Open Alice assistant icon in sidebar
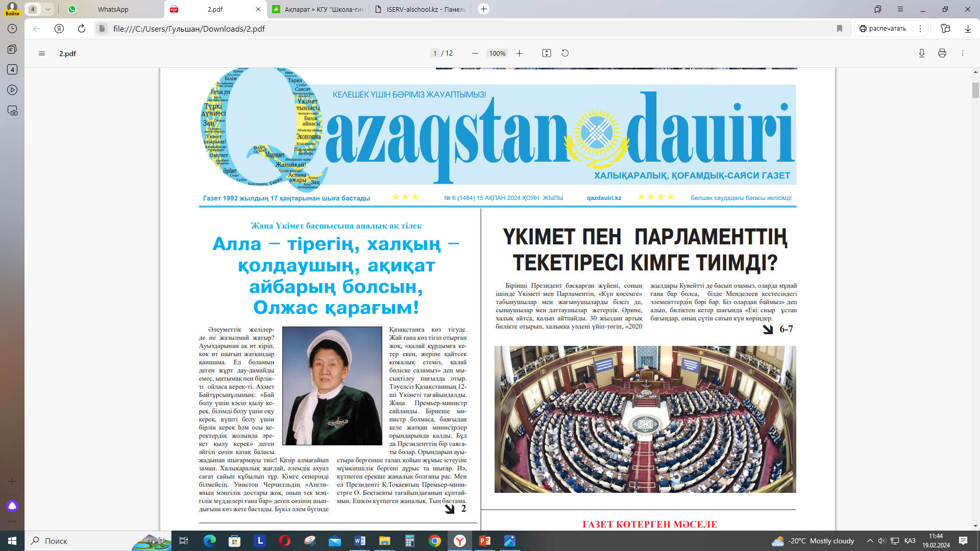 coord(12,506)
